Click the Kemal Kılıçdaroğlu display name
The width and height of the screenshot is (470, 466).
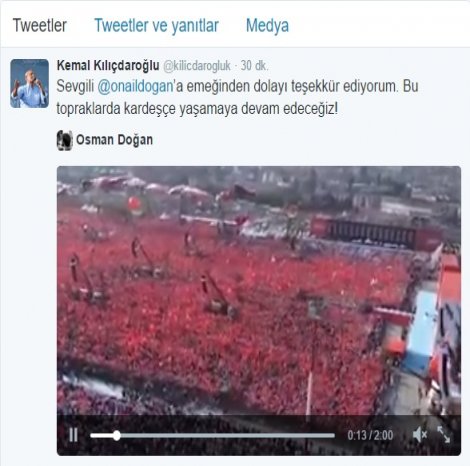(x=108, y=65)
